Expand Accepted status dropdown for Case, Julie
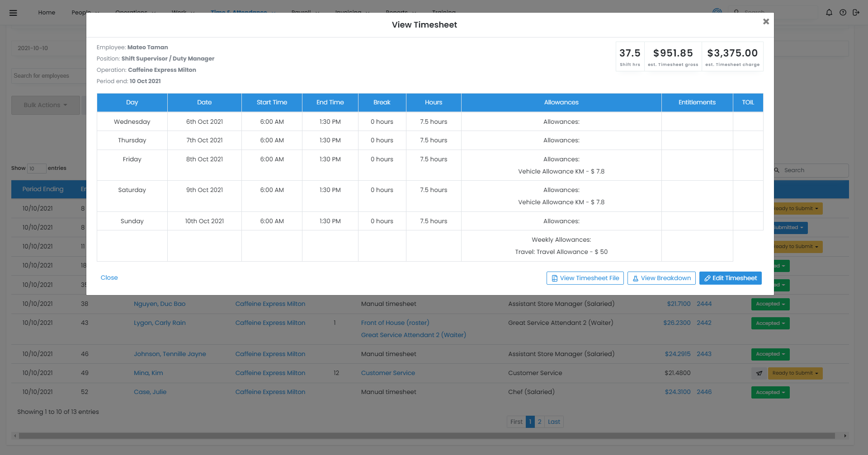The height and width of the screenshot is (455, 868). [770, 393]
